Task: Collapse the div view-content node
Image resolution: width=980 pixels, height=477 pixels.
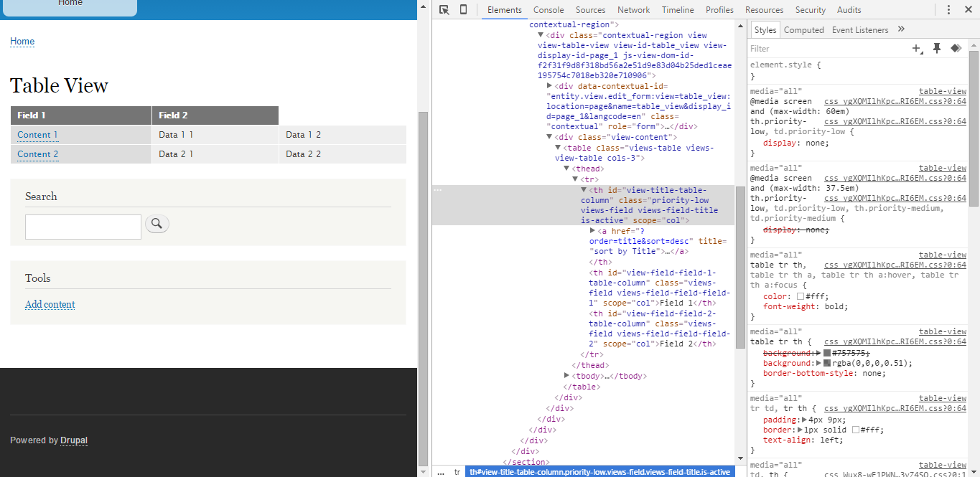Action: pos(550,137)
